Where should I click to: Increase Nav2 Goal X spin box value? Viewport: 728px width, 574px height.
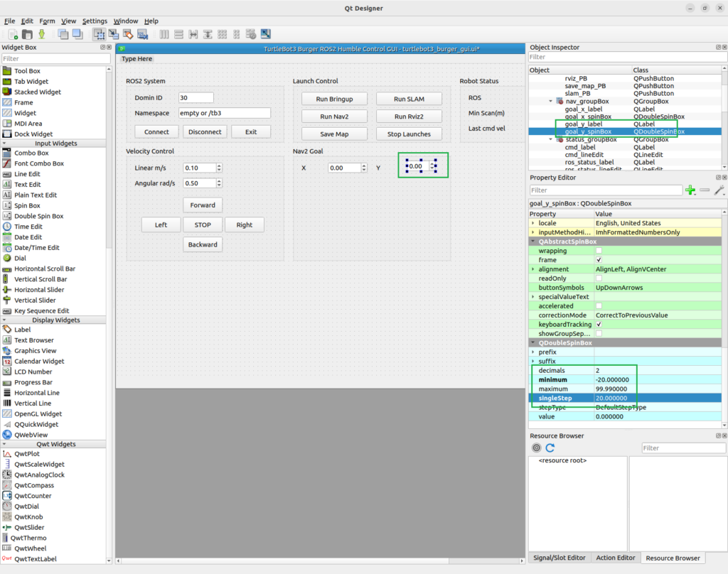[x=364, y=166]
